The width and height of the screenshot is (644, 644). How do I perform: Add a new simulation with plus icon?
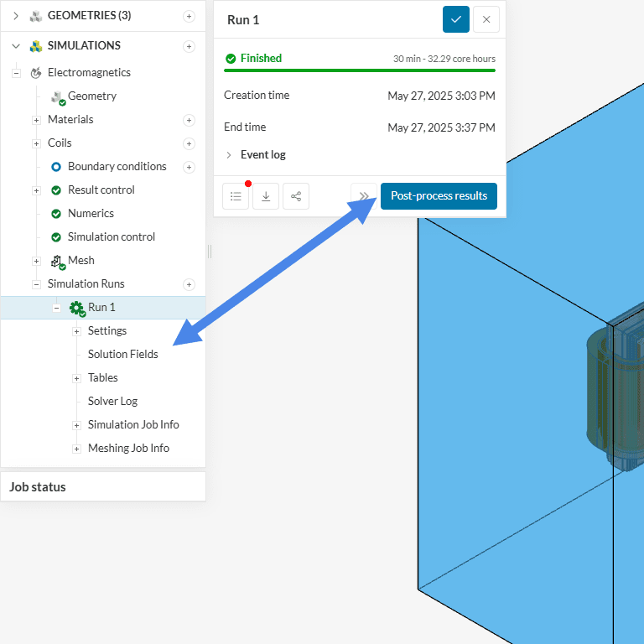click(x=189, y=46)
